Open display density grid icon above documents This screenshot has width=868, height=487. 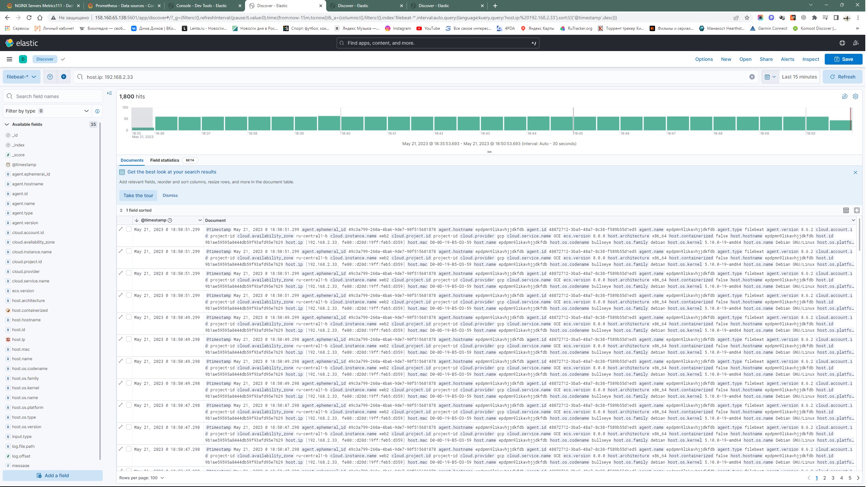click(846, 210)
